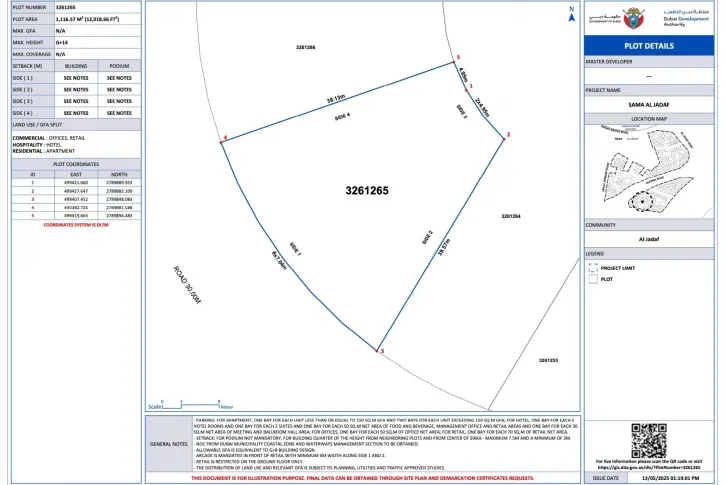Click neighboring plot label 3261255
The height and width of the screenshot is (485, 726).
(548, 360)
